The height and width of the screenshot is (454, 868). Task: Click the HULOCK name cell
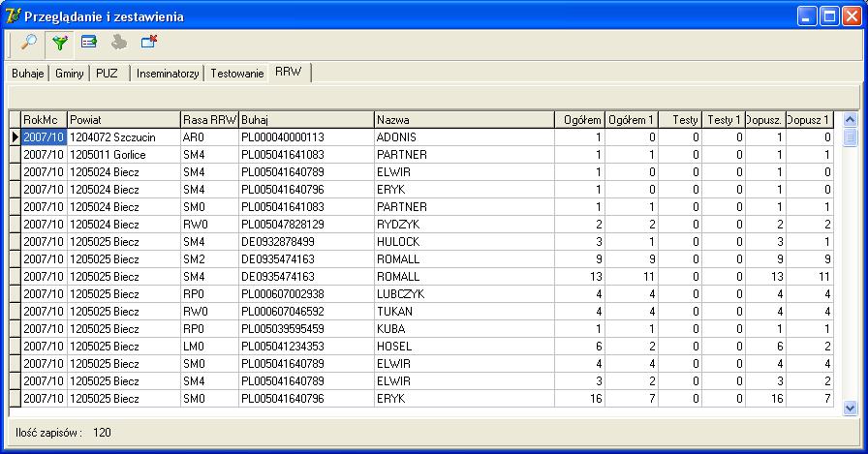point(464,242)
